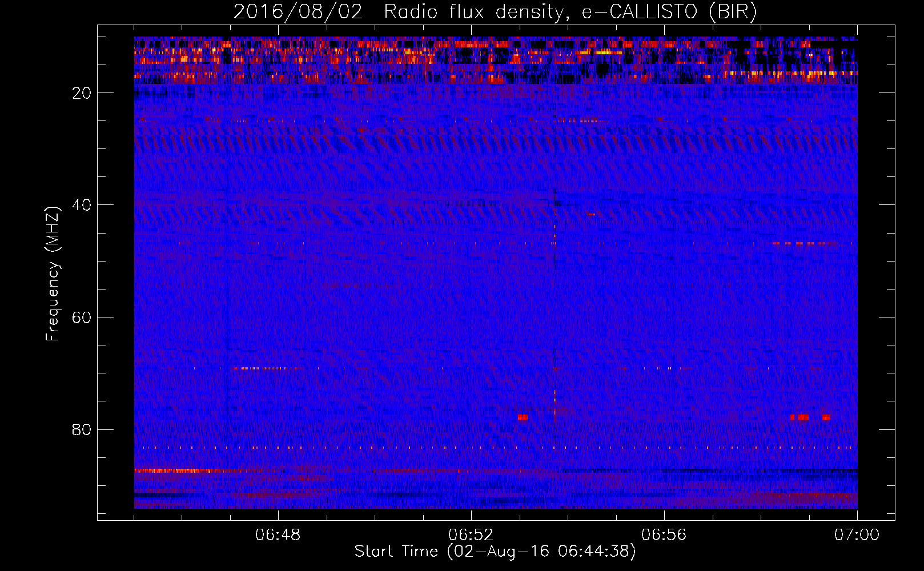Viewport: 924px width, 571px height.
Task: Click the 60 MHz frequency tick label
Action: 82,317
